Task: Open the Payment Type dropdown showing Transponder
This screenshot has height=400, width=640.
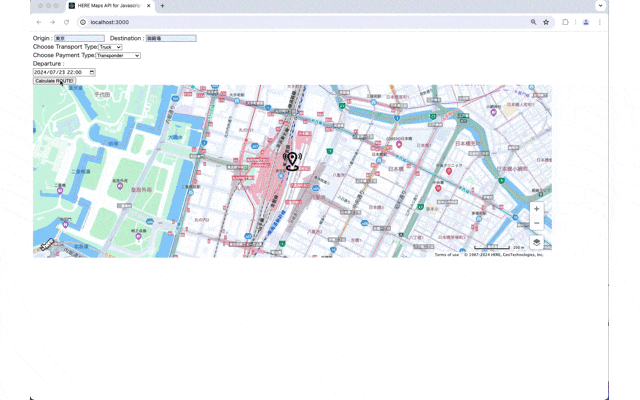Action: tap(118, 56)
